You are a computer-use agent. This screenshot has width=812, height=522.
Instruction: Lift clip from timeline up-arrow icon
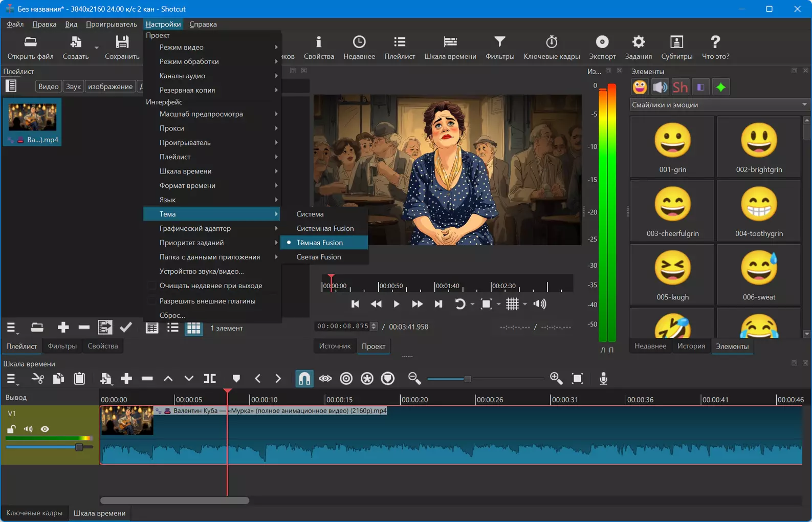[x=168, y=379]
